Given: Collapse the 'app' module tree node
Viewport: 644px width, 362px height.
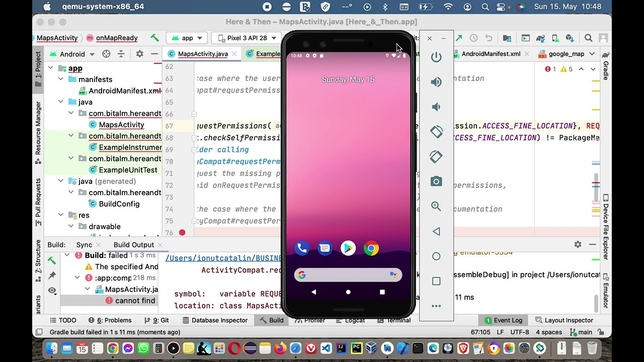Looking at the screenshot, I should [51, 68].
